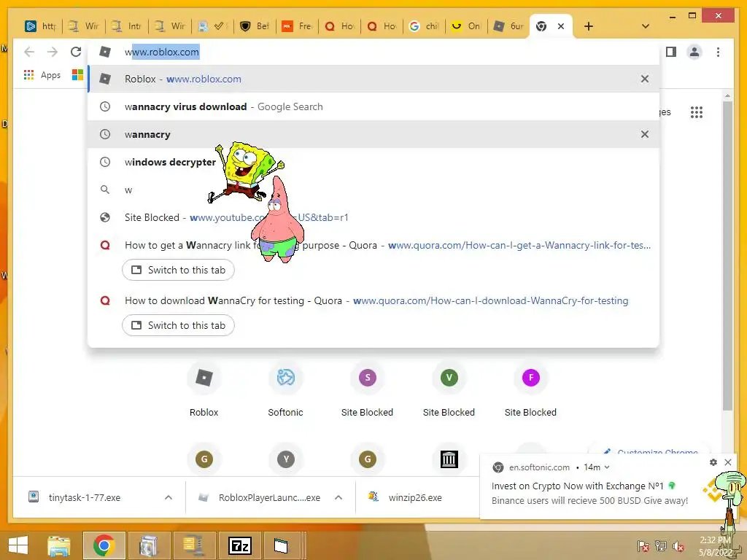747x560 pixels.
Task: Click the page vertical scrollbar
Action: click(x=727, y=255)
